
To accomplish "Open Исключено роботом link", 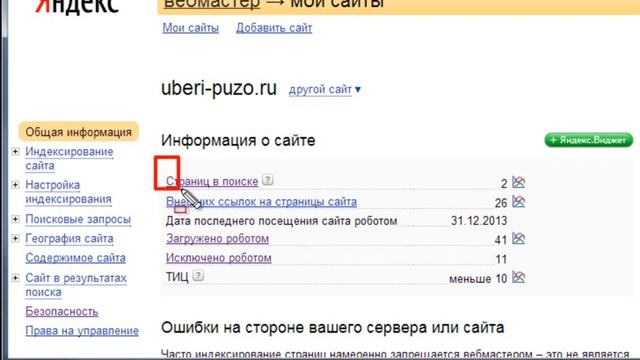I will (218, 258).
